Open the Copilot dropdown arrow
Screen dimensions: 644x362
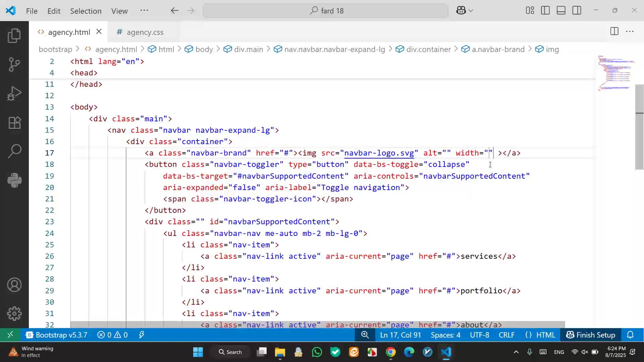click(x=471, y=11)
